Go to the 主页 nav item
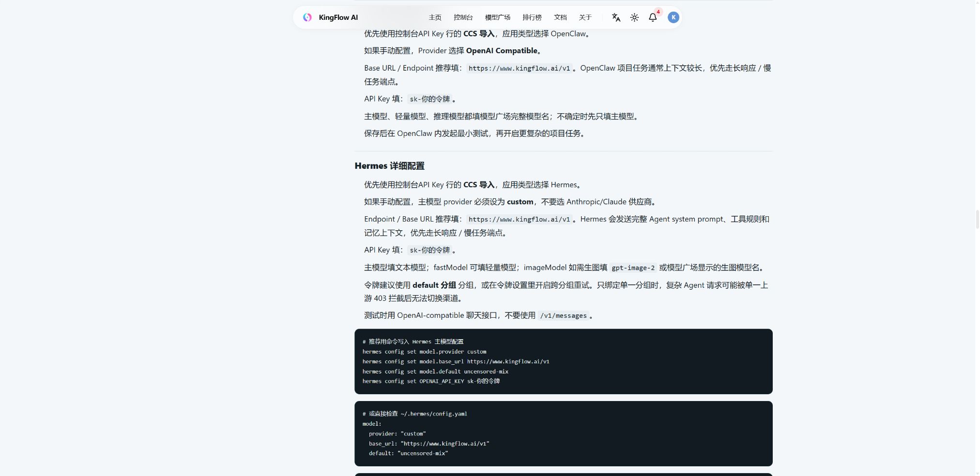Screen dimensions: 980x476 pyautogui.click(x=435, y=17)
